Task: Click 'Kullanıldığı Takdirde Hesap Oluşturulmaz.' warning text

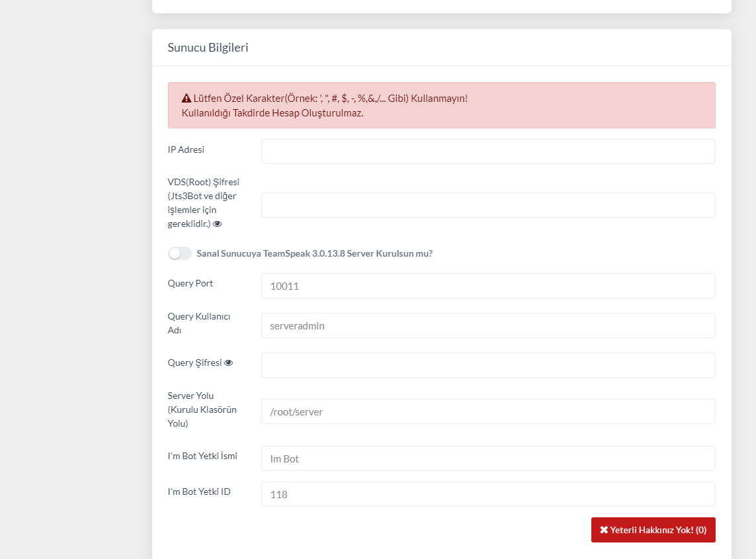Action: coord(273,113)
